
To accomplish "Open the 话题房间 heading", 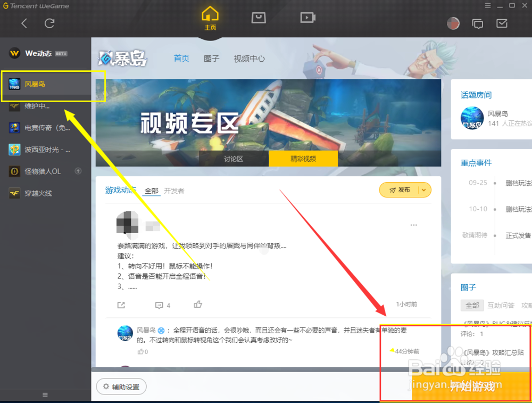I will pyautogui.click(x=476, y=95).
